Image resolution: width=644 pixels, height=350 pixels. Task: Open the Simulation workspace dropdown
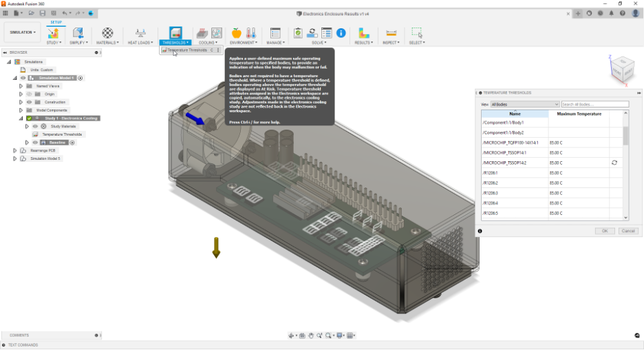(x=22, y=32)
